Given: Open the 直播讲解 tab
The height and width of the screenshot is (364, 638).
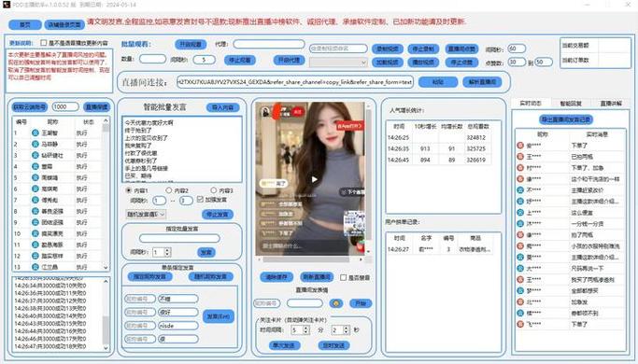Looking at the screenshot, I should tap(611, 104).
